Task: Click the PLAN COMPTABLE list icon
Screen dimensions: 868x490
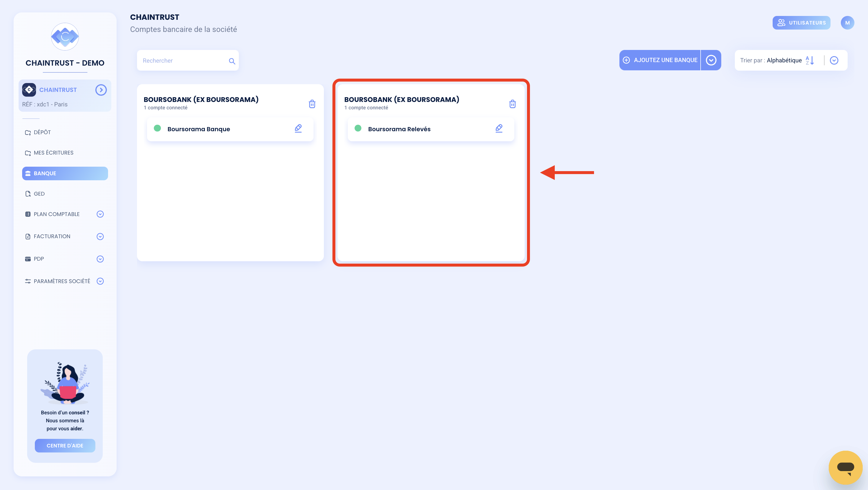Action: [28, 214]
